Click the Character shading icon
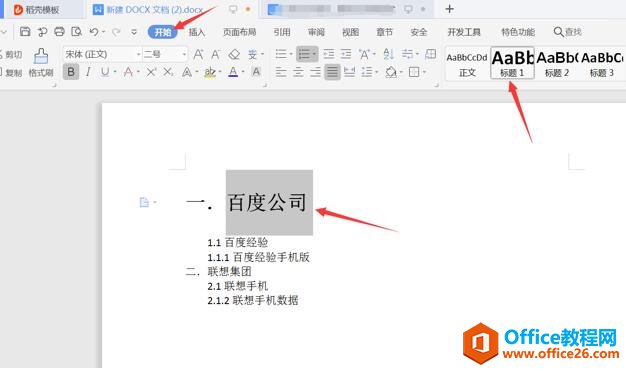Viewport: 626px width, 371px height. point(256,72)
